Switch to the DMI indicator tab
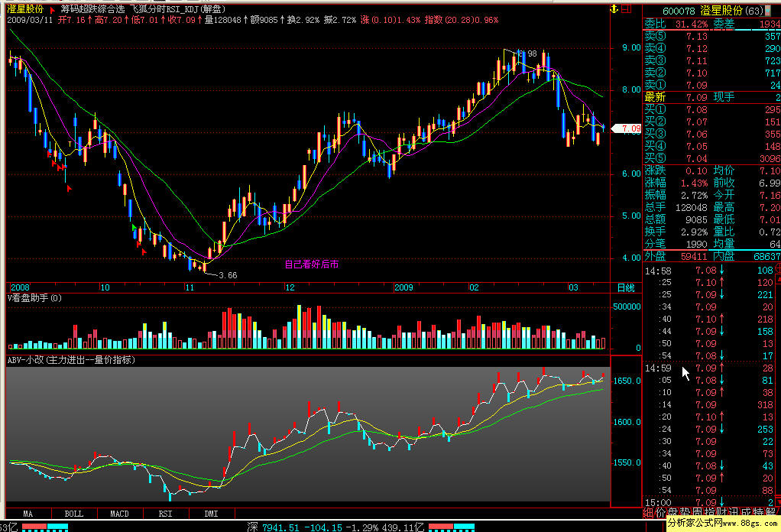This screenshot has width=781, height=532. click(x=211, y=514)
